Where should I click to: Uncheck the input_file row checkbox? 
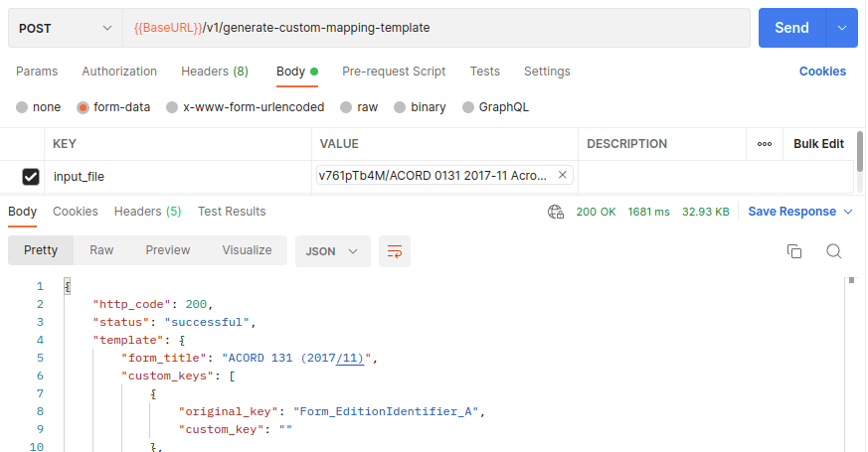(31, 177)
